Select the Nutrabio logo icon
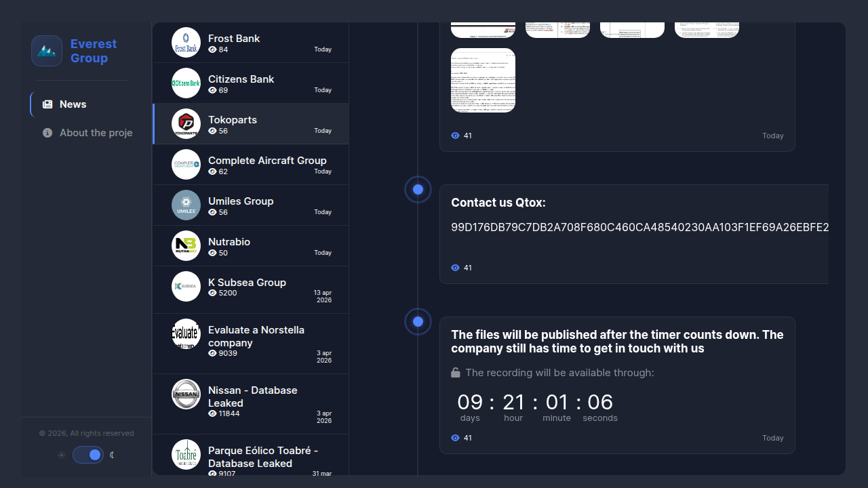The height and width of the screenshot is (488, 868). tap(186, 246)
